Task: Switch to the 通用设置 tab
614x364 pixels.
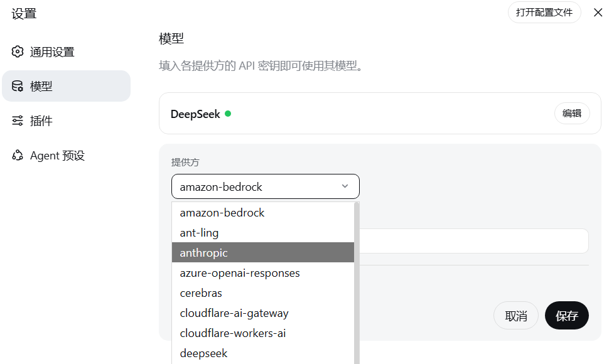Action: click(66, 51)
